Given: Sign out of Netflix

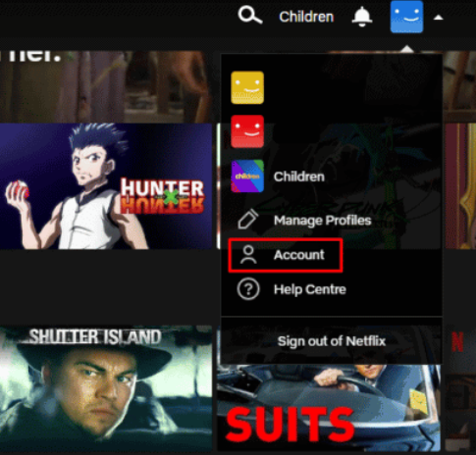Looking at the screenshot, I should pos(332,341).
